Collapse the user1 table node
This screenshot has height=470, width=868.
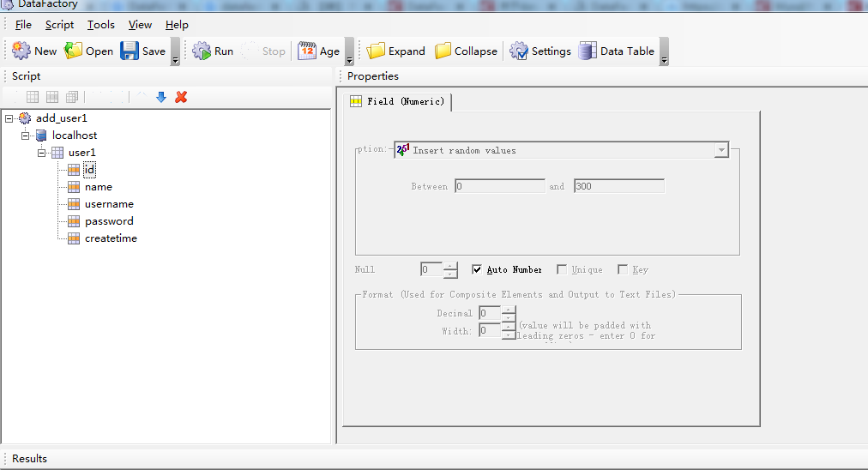pyautogui.click(x=41, y=153)
